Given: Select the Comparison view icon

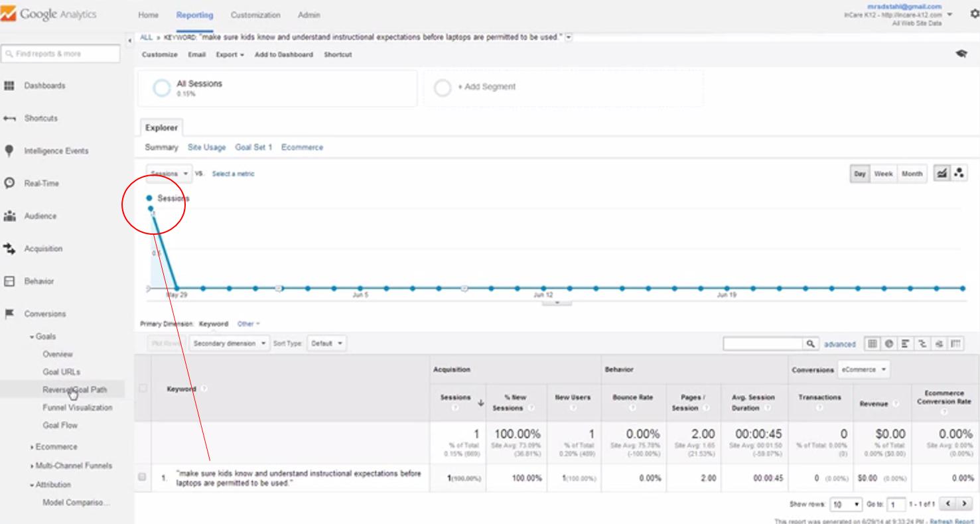Looking at the screenshot, I should click(x=922, y=344).
